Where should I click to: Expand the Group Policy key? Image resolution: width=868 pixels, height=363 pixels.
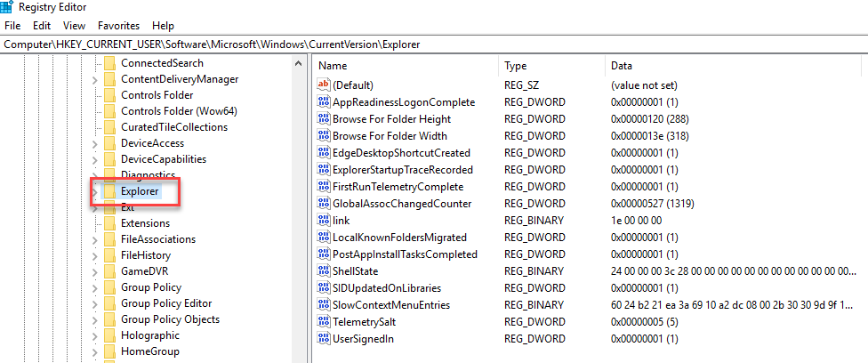[94, 288]
